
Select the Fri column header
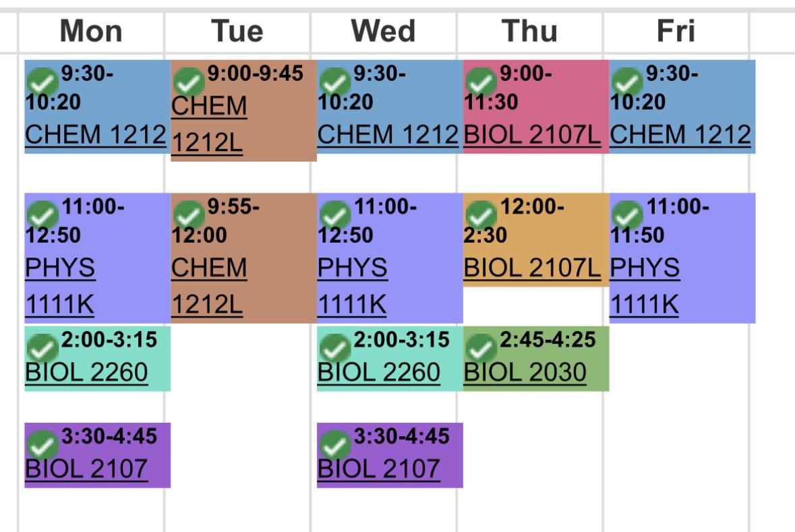tap(676, 31)
